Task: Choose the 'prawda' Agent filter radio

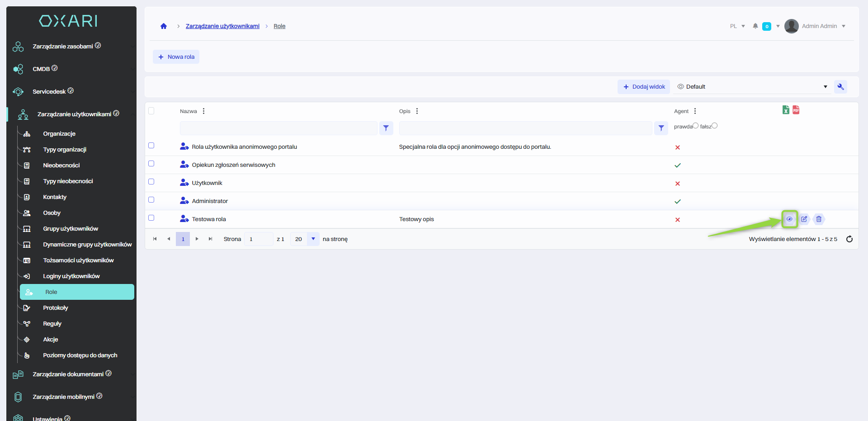Action: [x=695, y=126]
